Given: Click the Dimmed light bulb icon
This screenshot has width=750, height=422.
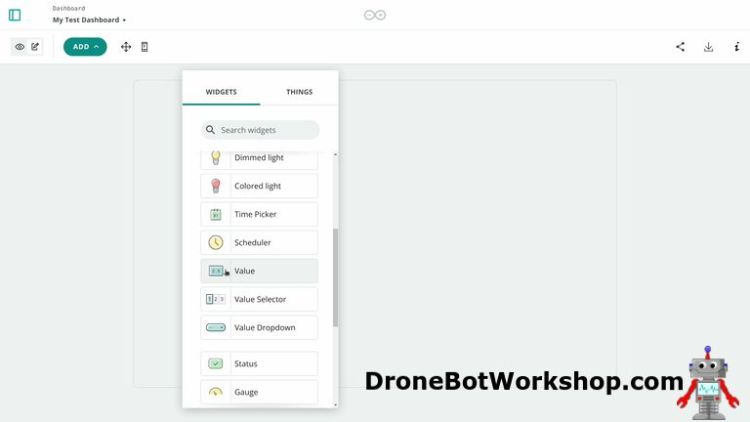Looking at the screenshot, I should click(216, 158).
